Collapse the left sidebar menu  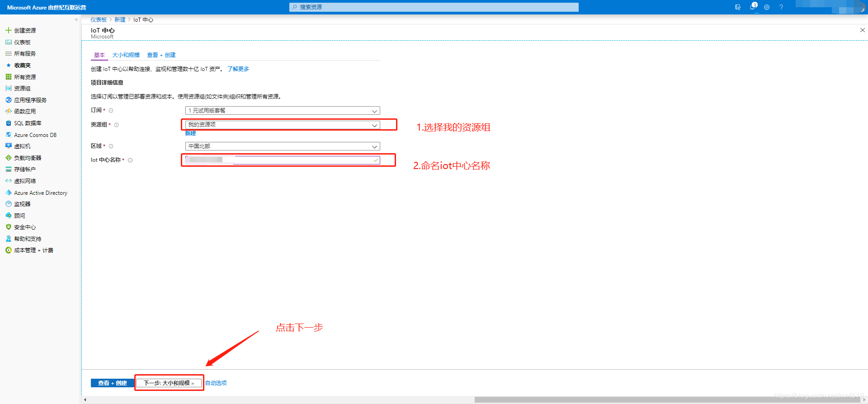[x=76, y=19]
